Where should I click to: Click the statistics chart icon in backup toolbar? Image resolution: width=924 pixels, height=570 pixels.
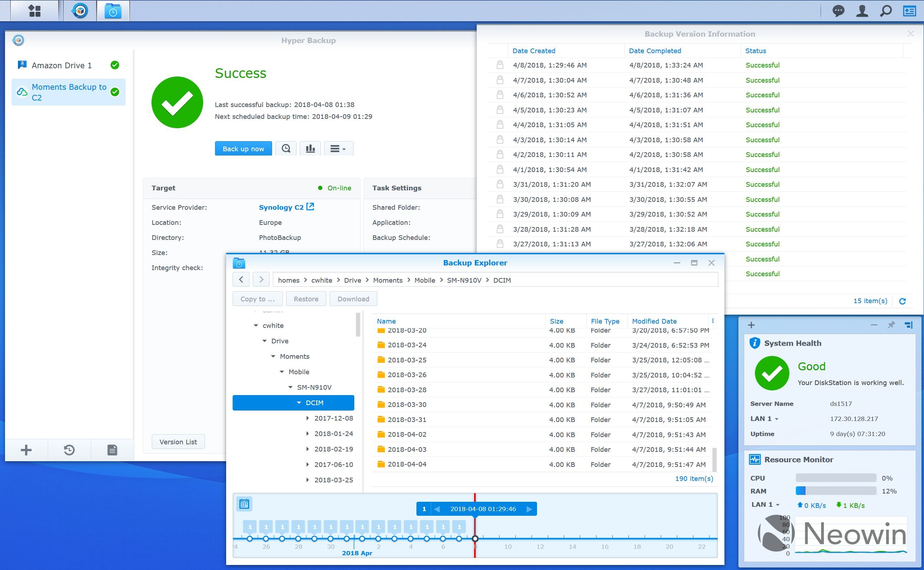coord(309,148)
